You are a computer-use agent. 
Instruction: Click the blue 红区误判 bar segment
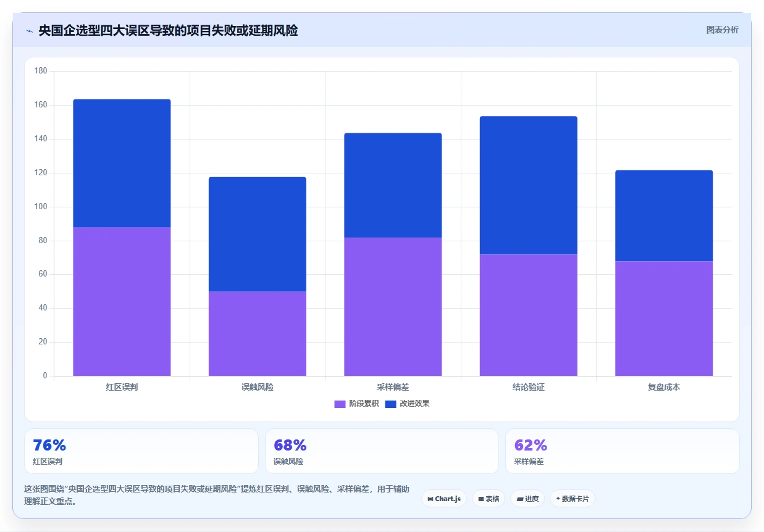[122, 163]
